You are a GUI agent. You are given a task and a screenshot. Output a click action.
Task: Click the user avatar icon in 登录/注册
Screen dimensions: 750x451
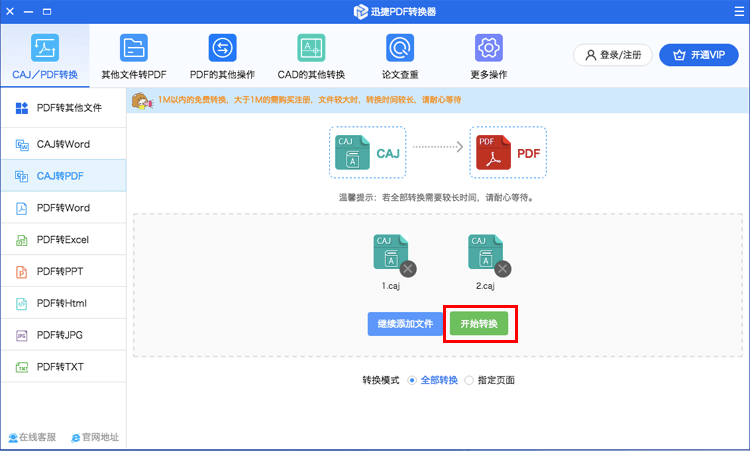point(591,55)
